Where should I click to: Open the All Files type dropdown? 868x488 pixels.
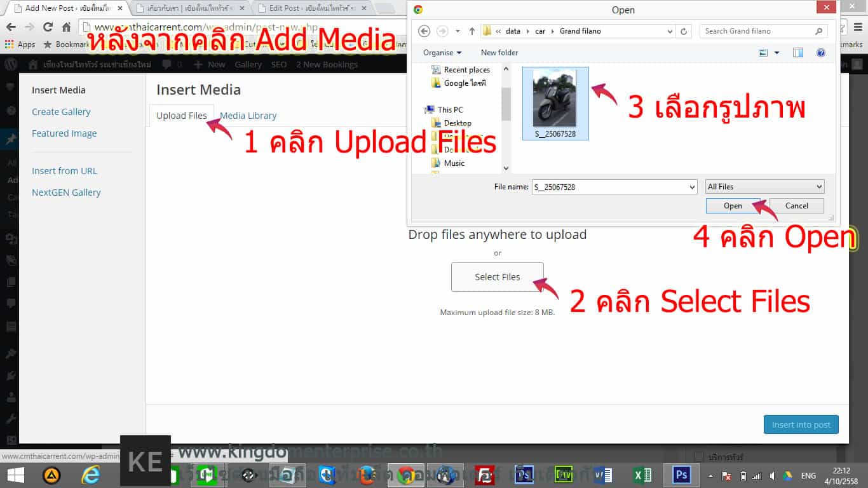click(764, 187)
